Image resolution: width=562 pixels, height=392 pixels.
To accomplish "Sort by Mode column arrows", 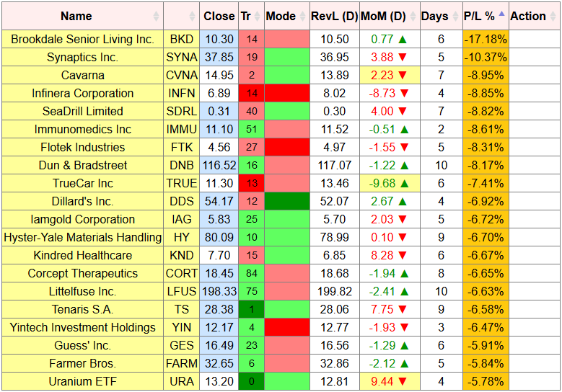I will click(302, 16).
